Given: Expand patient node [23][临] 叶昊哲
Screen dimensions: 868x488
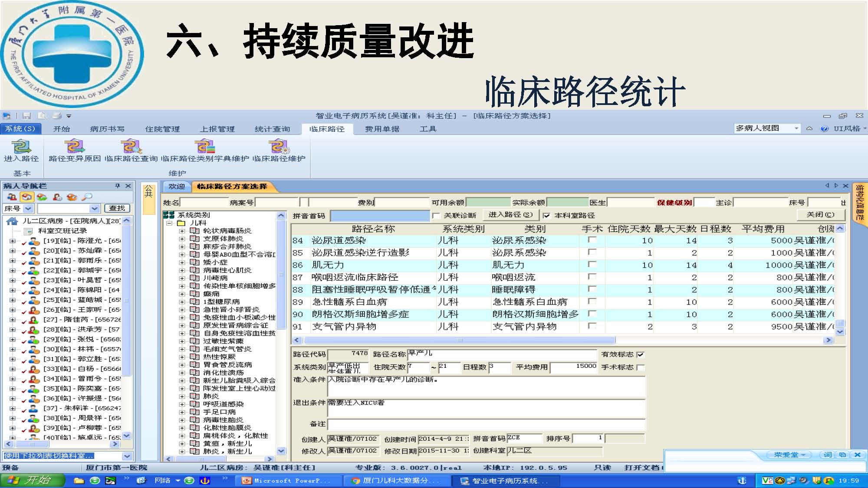Looking at the screenshot, I should (12, 280).
